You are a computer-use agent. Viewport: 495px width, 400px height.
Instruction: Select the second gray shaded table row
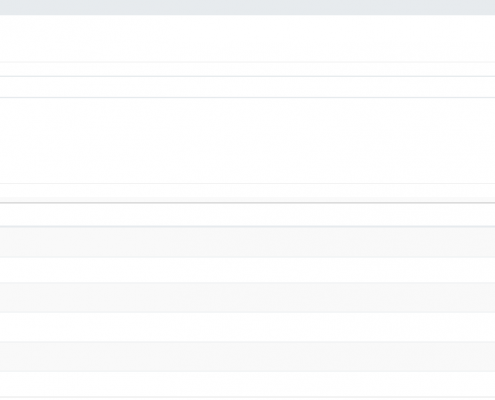pos(247,297)
